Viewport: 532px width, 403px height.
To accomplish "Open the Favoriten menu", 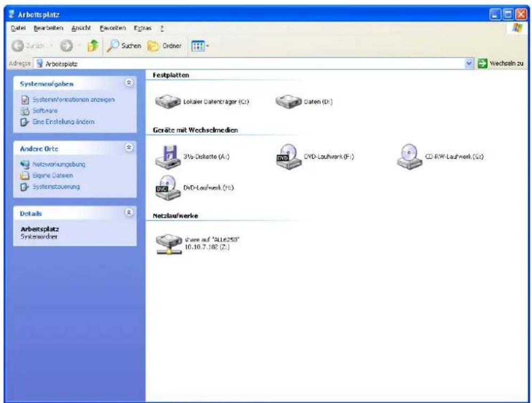I will tap(112, 28).
